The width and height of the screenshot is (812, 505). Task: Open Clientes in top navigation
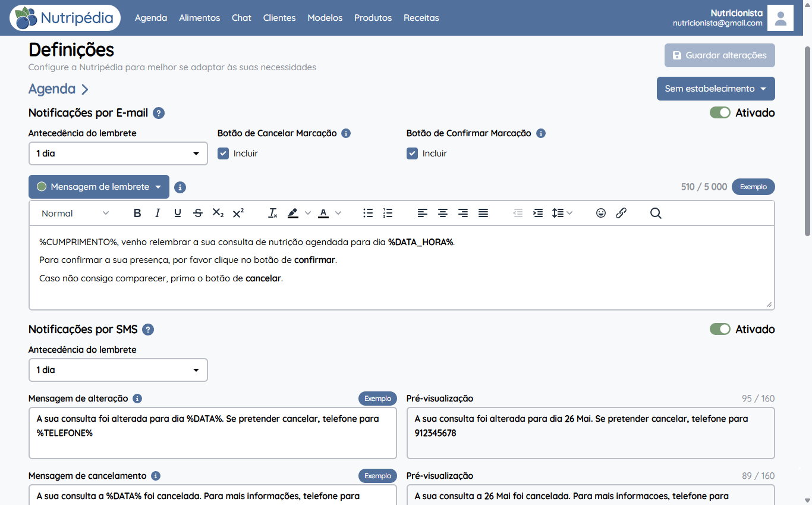279,18
